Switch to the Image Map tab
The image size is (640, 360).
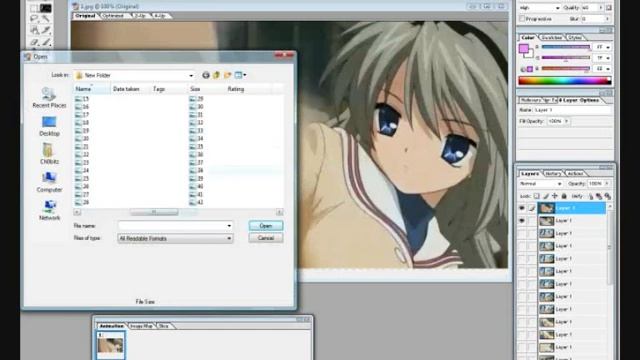[x=141, y=326]
